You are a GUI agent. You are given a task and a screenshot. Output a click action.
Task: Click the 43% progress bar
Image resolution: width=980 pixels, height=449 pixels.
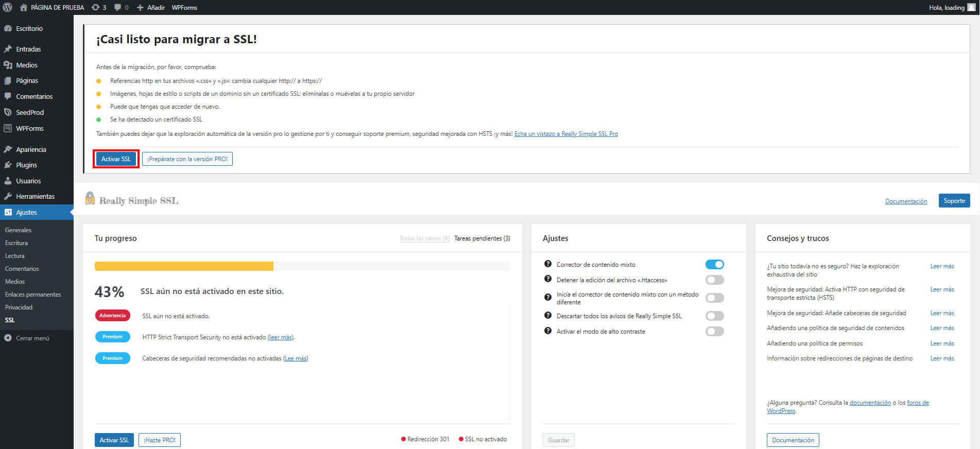[302, 266]
